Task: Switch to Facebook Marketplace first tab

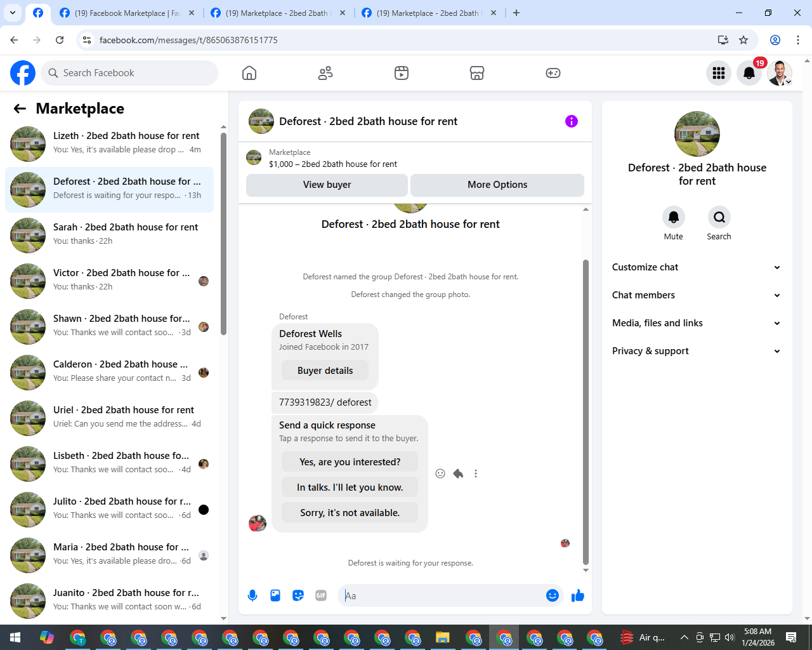Action: pos(127,13)
